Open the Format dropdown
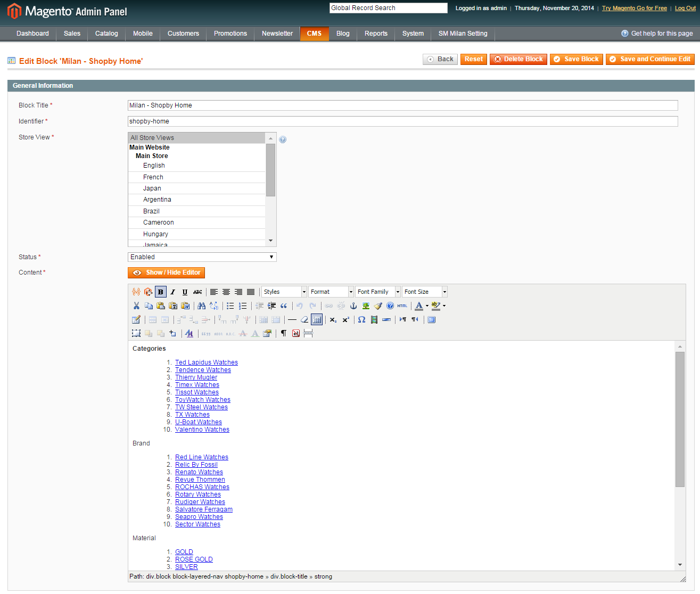This screenshot has width=700, height=594. pyautogui.click(x=331, y=292)
